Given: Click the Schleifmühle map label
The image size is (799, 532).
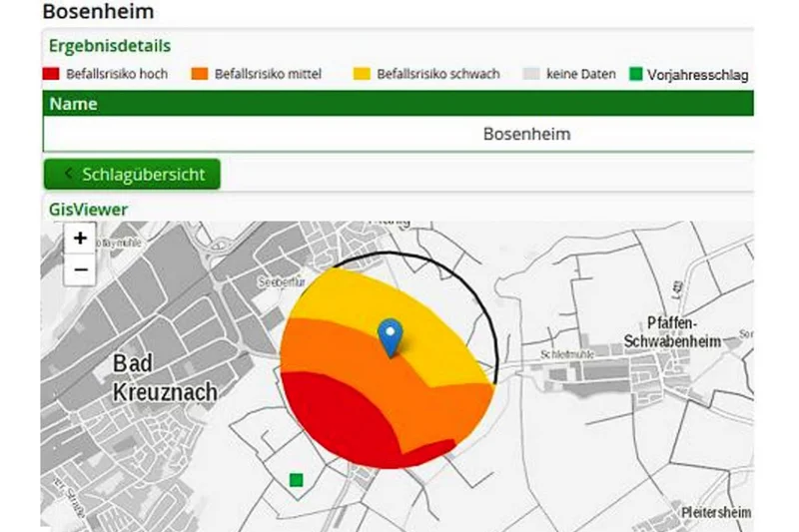Looking at the screenshot, I should (566, 354).
